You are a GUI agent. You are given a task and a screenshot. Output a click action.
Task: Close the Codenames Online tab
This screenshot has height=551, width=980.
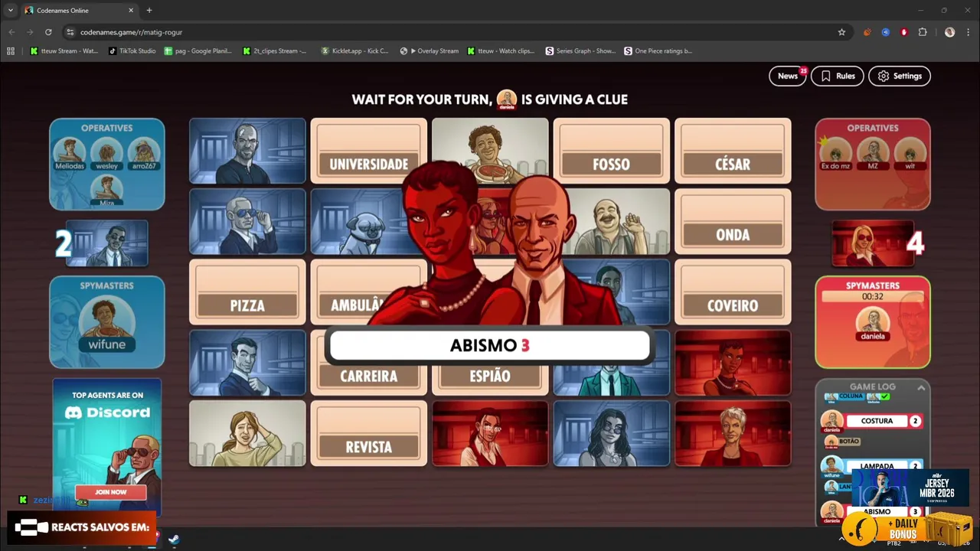pos(131,10)
